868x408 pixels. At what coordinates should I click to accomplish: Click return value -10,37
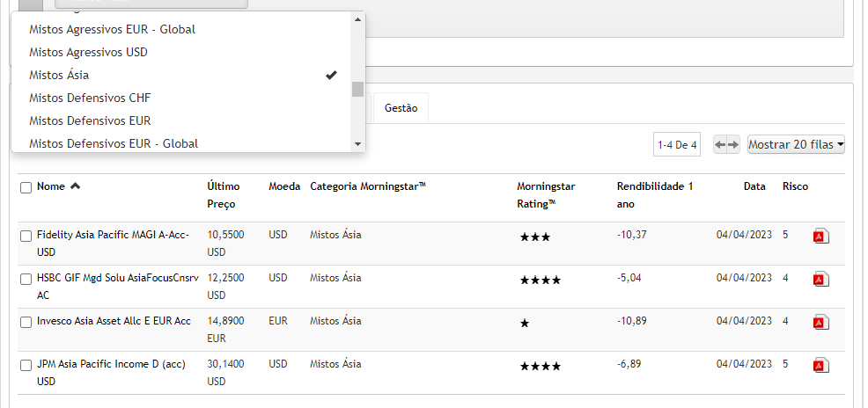[631, 235]
